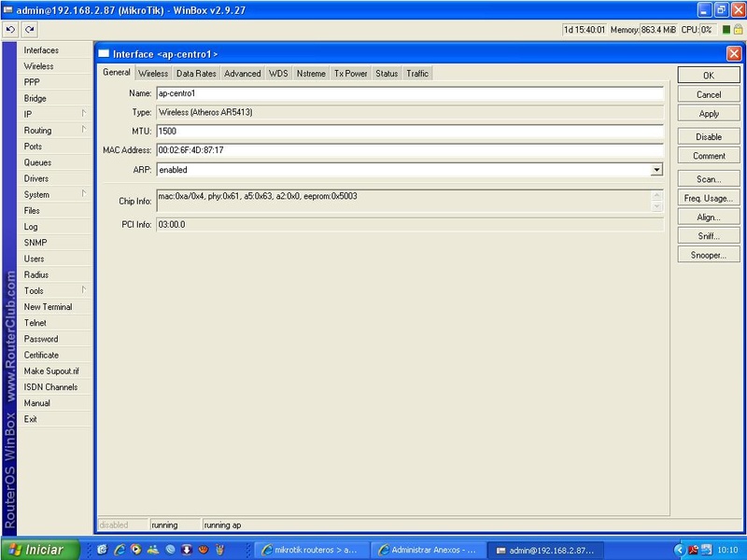The image size is (747, 560).
Task: Click the Snooper... button
Action: coord(709,255)
